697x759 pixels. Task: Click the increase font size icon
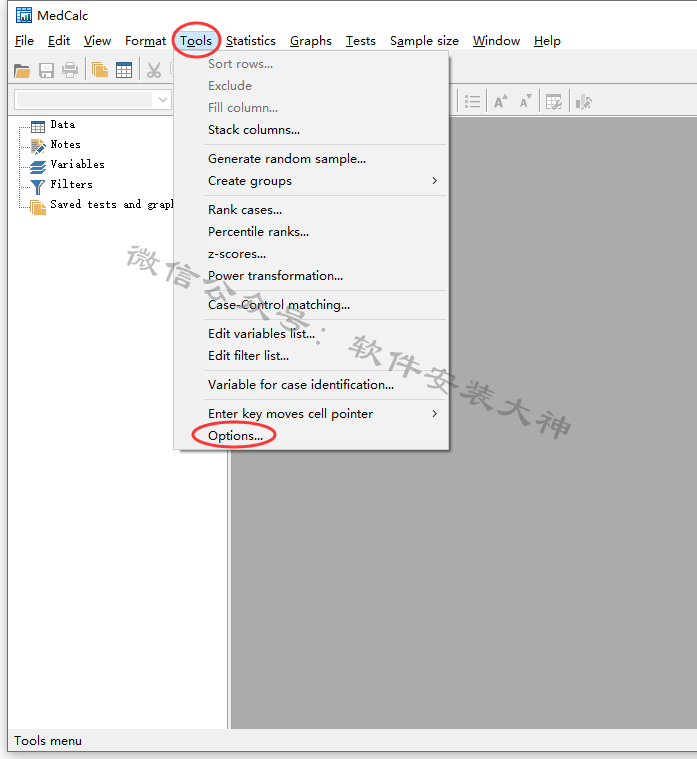501,102
